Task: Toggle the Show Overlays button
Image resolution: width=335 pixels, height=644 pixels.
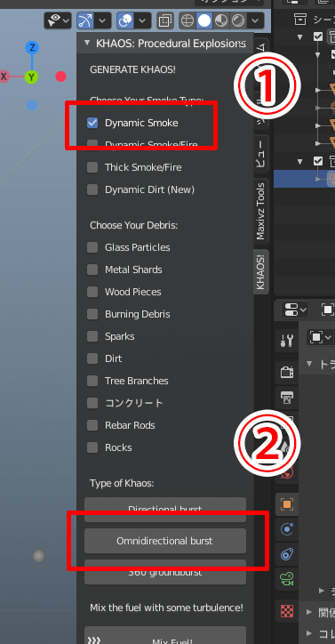Action: click(x=125, y=20)
